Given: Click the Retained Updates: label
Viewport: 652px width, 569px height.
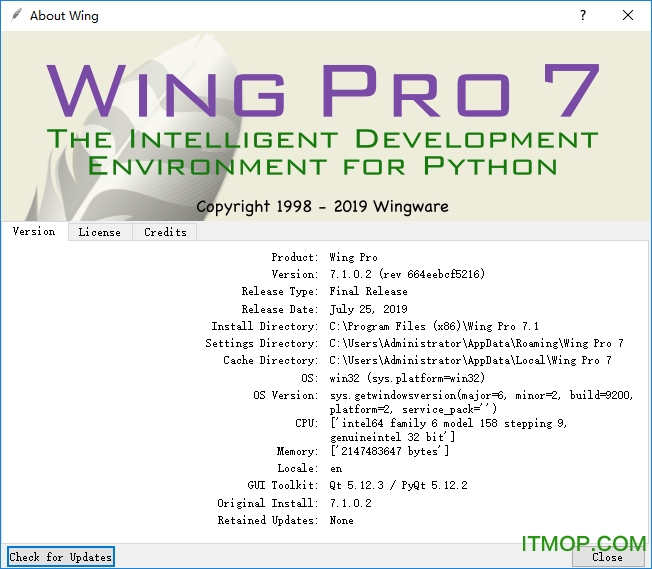Looking at the screenshot, I should 268,520.
